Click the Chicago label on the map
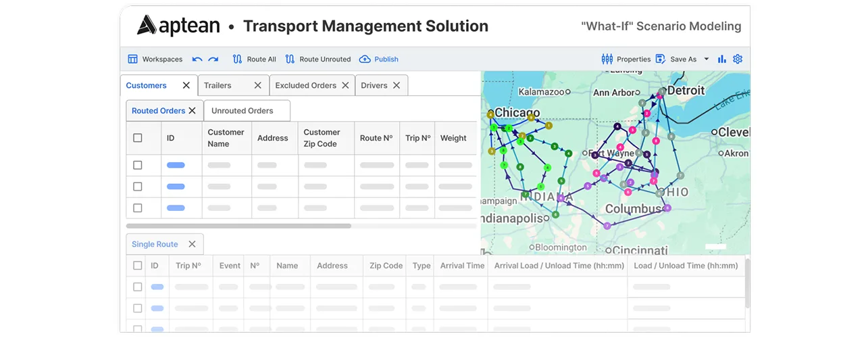Screen dimensions: 868x338 click(517, 113)
